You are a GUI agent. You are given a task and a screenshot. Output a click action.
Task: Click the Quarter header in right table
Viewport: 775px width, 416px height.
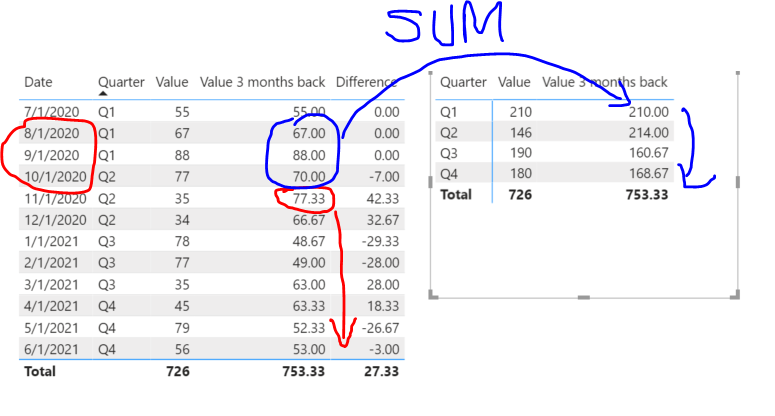pyautogui.click(x=463, y=82)
